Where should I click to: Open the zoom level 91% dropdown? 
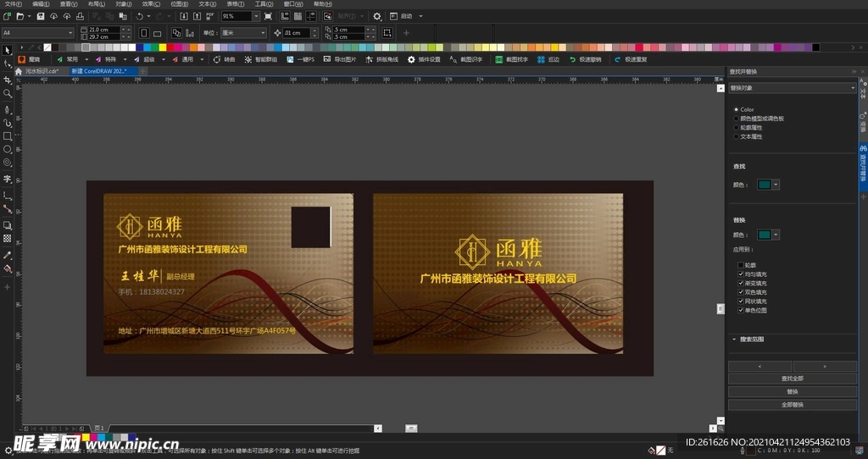[253, 16]
